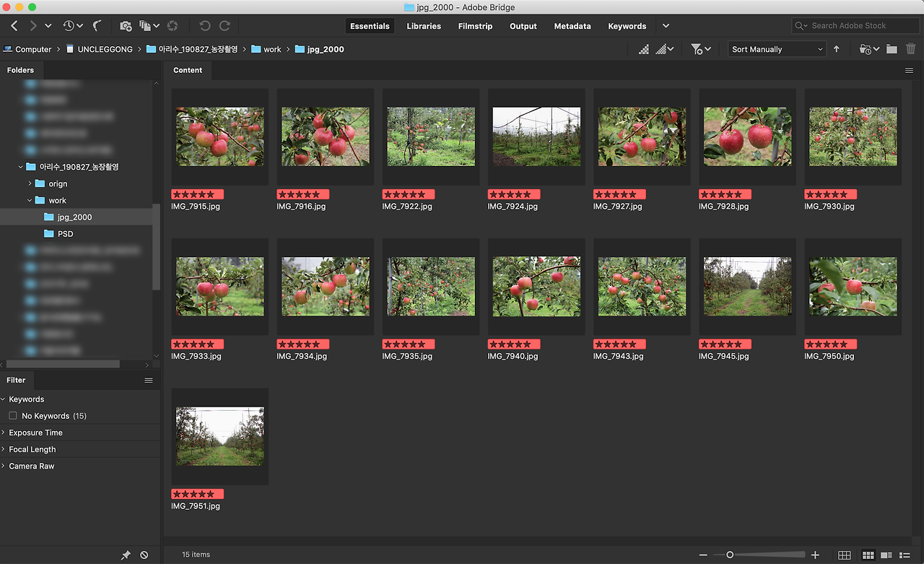924x564 pixels.
Task: Click the Search Adobe Stock field
Action: (x=855, y=26)
